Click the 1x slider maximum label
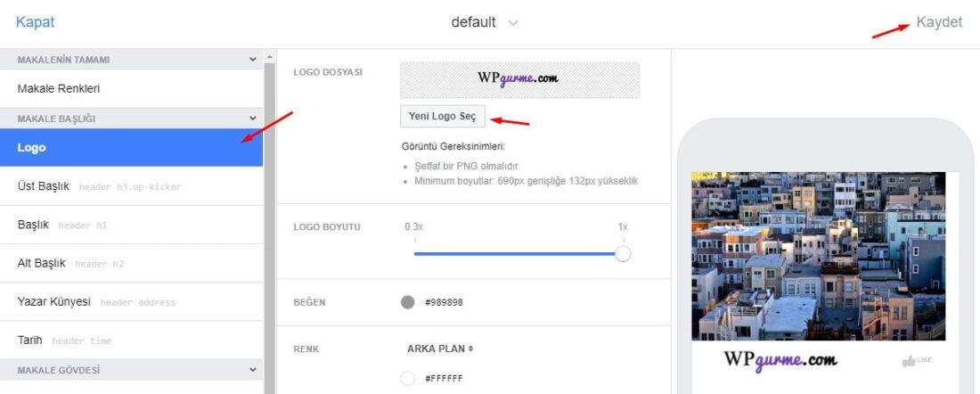This screenshot has width=980, height=394. pos(623,226)
